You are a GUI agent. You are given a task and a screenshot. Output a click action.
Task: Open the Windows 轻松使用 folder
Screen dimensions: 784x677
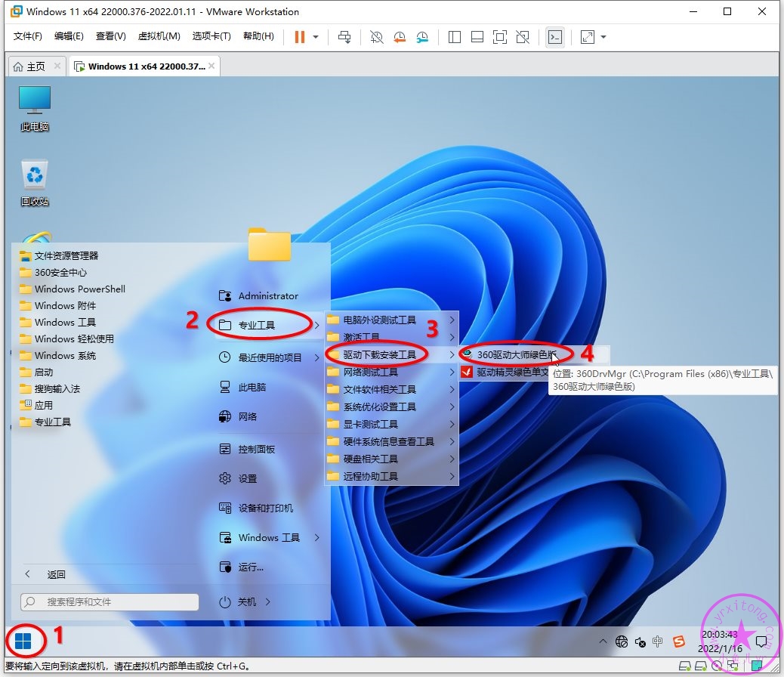click(x=66, y=338)
